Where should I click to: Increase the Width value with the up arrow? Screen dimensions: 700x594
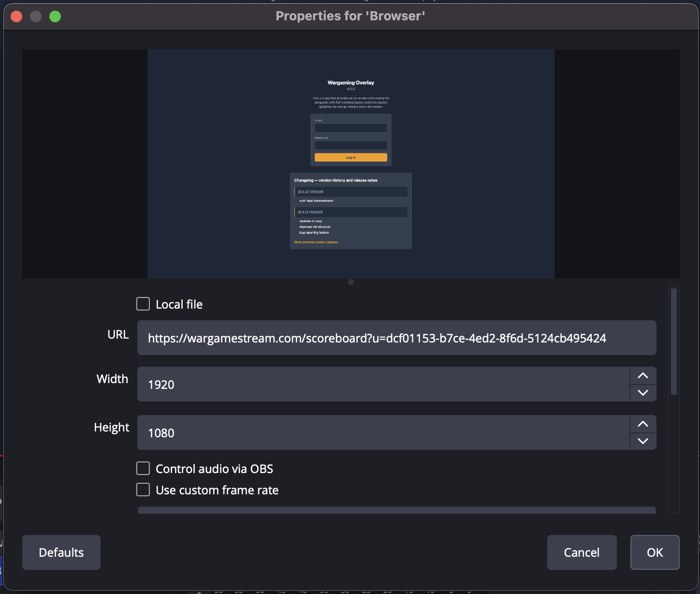pos(642,375)
